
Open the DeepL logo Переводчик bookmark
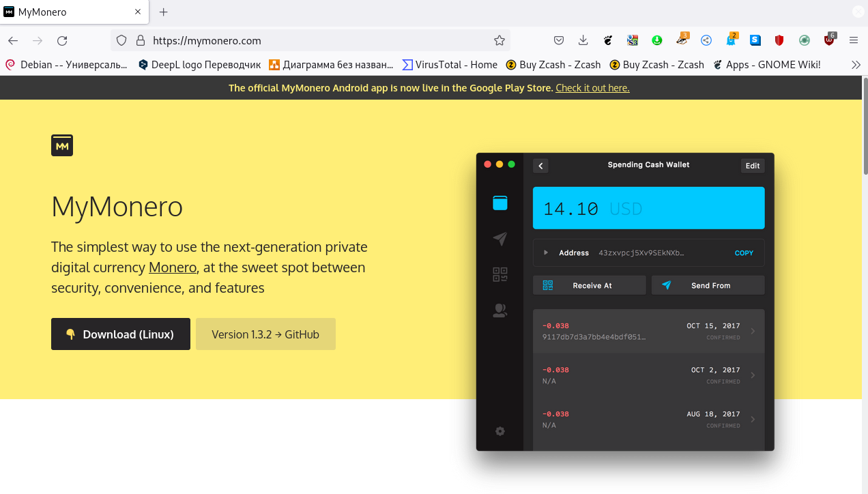tap(199, 65)
